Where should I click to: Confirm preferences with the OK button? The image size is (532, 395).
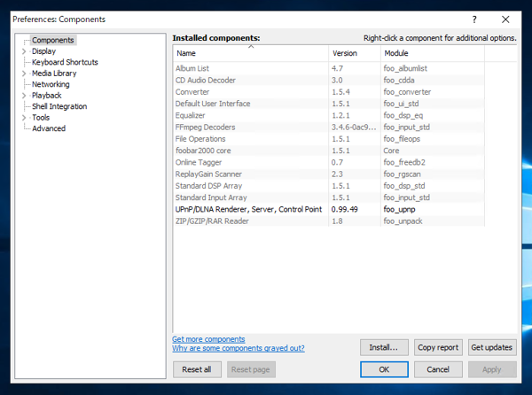pos(384,369)
